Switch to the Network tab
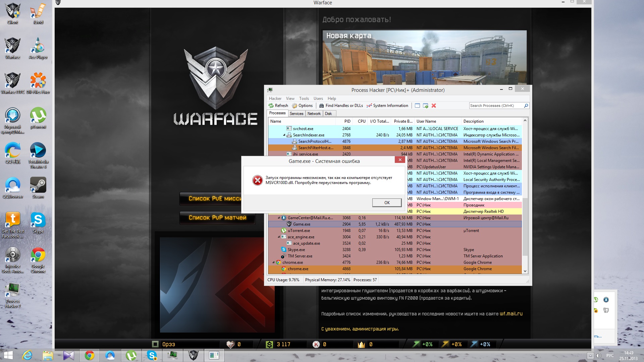Viewport: 644px width, 362px height. [314, 114]
